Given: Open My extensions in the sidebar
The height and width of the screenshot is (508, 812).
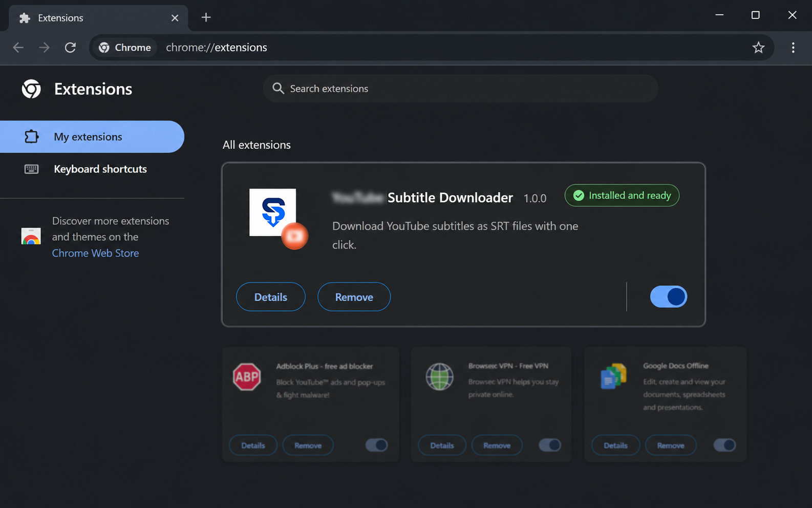Looking at the screenshot, I should [x=92, y=137].
